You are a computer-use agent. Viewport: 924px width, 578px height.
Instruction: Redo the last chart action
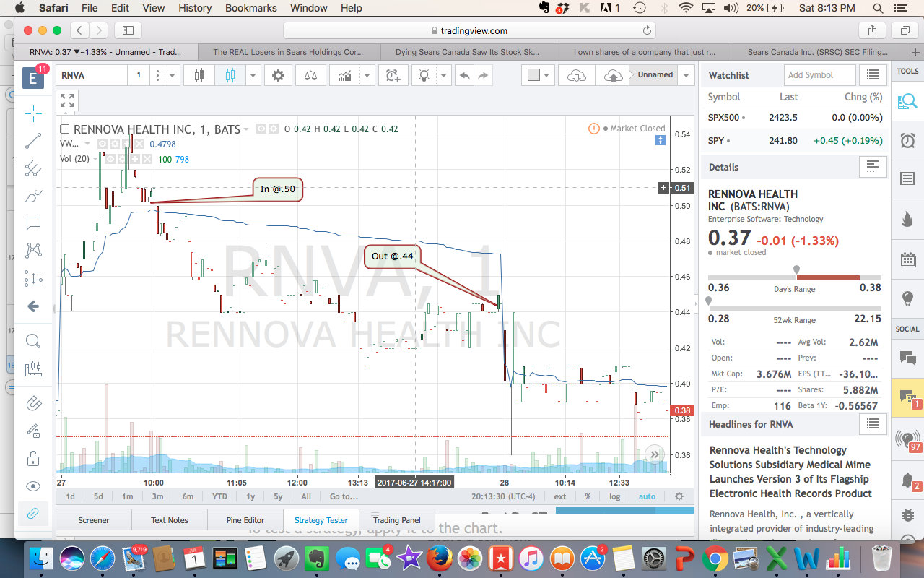[483, 75]
